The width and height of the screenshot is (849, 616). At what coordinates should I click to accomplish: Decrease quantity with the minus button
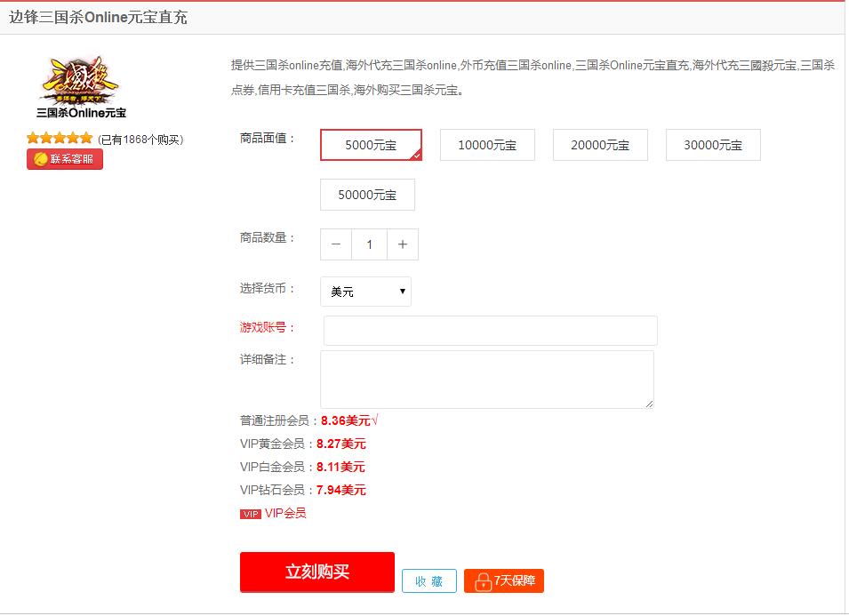[x=336, y=244]
